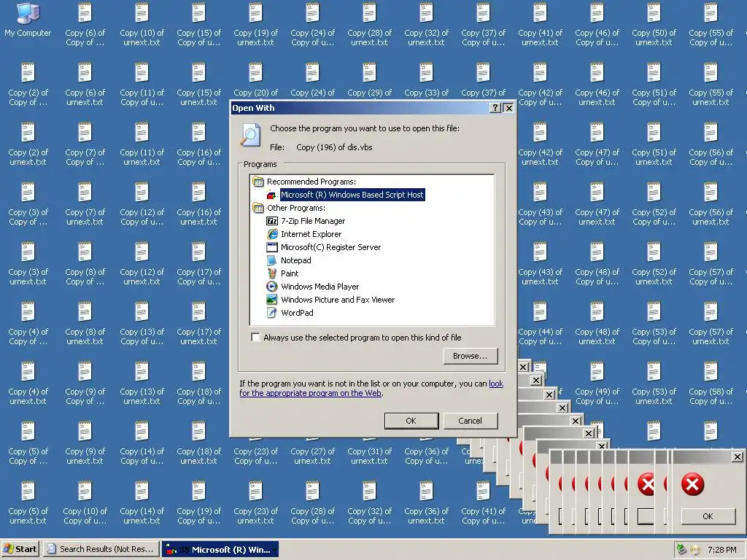Choose Notepad in the programs list
Screen dimensions: 747x560
click(x=289, y=260)
